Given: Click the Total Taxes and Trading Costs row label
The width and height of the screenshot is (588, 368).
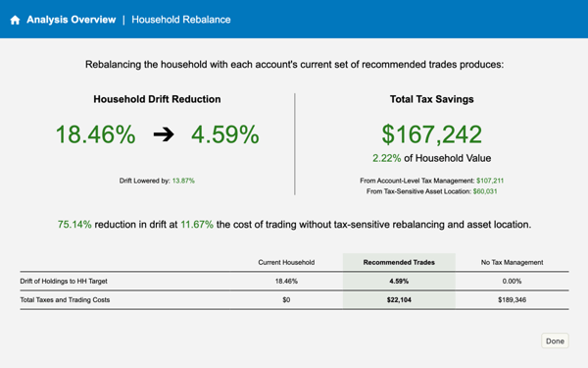Looking at the screenshot, I should point(65,300).
